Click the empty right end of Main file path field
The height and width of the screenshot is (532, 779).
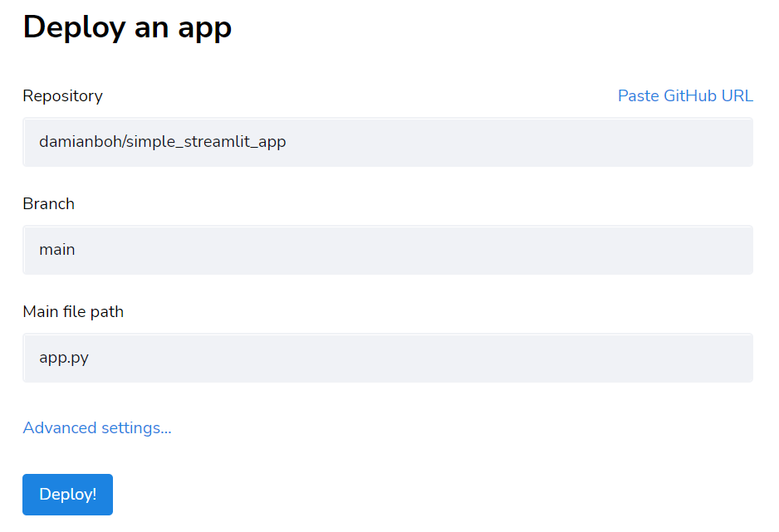[706, 358]
